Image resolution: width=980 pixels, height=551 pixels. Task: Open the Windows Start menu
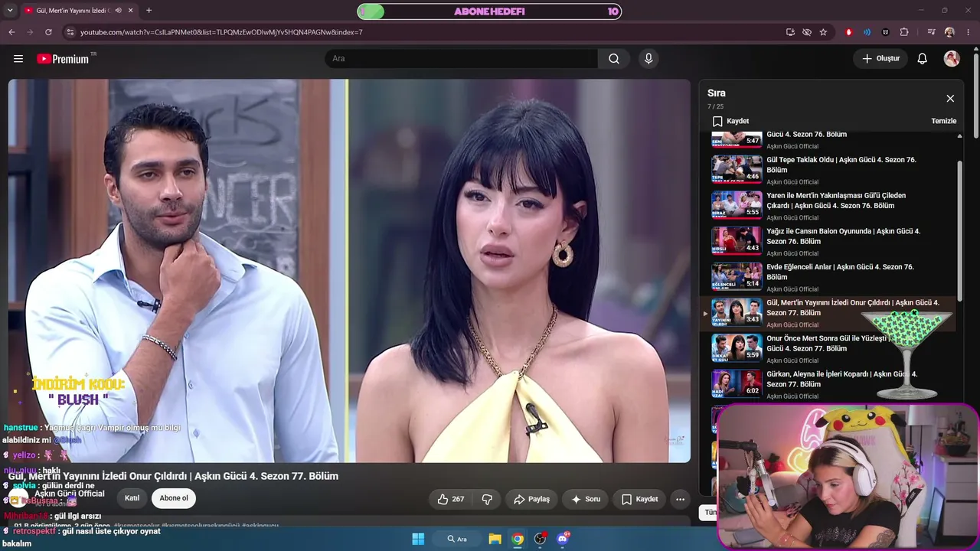coord(418,539)
